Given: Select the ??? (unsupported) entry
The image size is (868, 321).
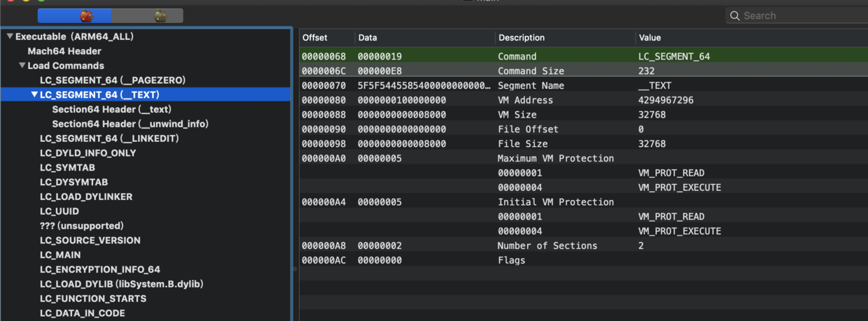Looking at the screenshot, I should point(81,226).
